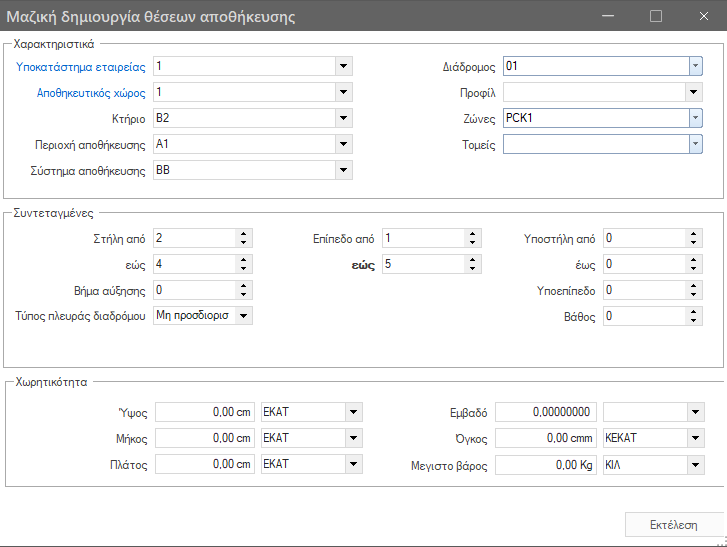Expand the Κτήριο dropdown showing B2
The image size is (727, 547).
coord(343,118)
